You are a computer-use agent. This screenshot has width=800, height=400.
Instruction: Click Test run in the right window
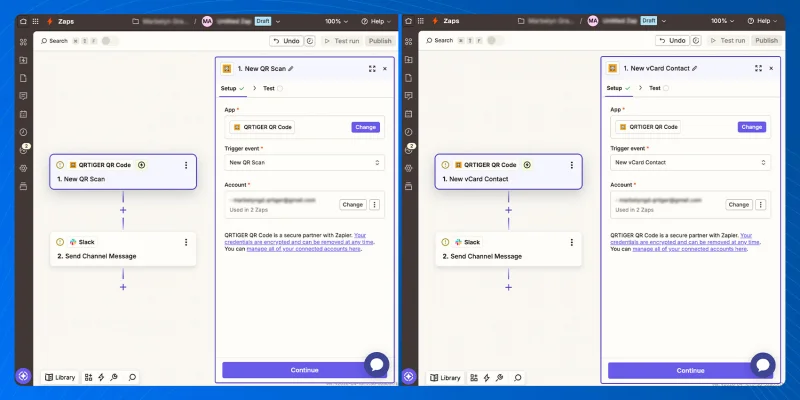[x=728, y=40]
